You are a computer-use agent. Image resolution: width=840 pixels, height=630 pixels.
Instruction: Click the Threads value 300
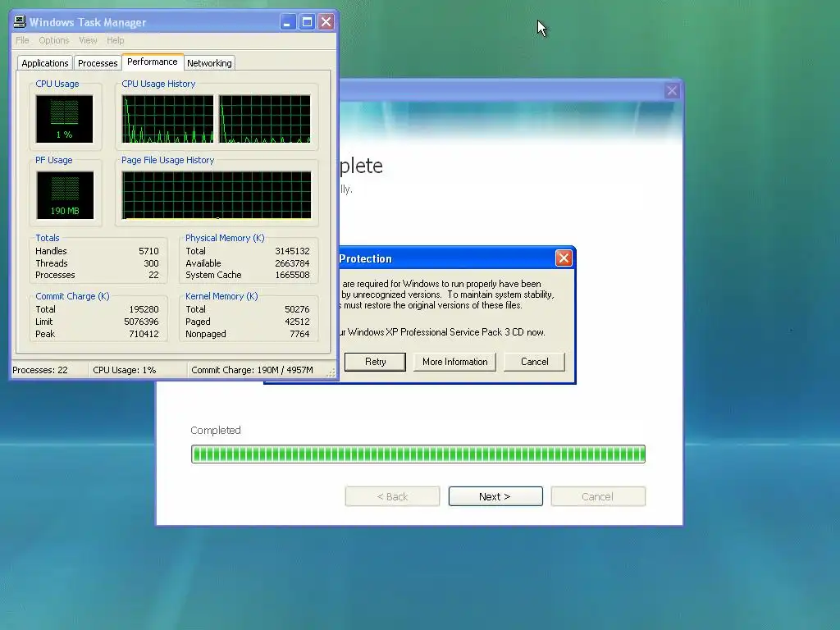tap(151, 263)
